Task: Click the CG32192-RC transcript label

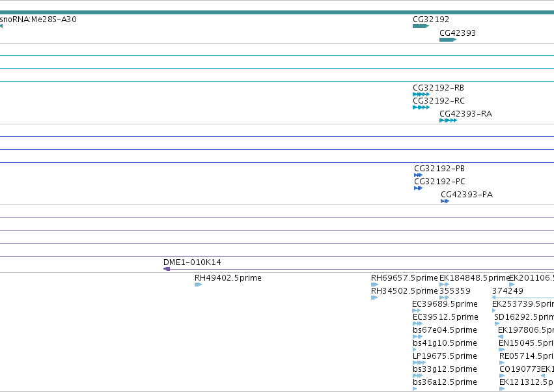Action: (439, 100)
